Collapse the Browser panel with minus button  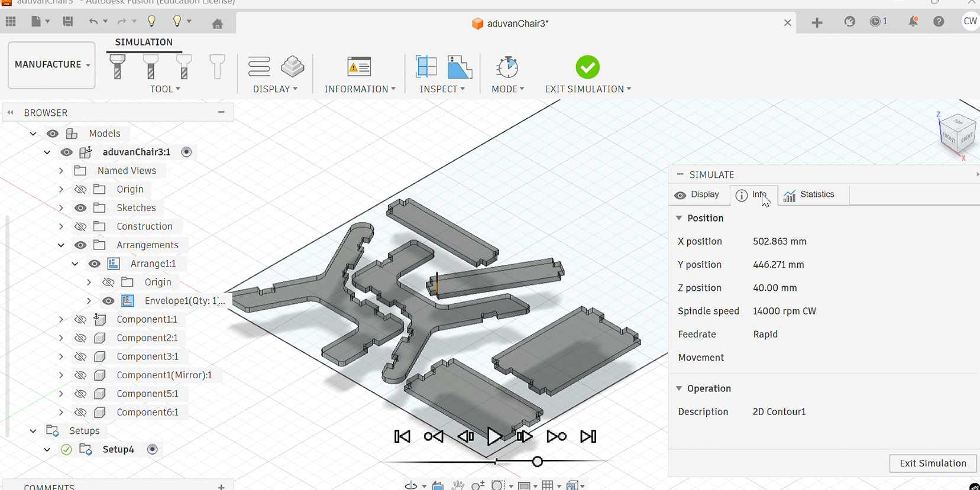click(221, 112)
